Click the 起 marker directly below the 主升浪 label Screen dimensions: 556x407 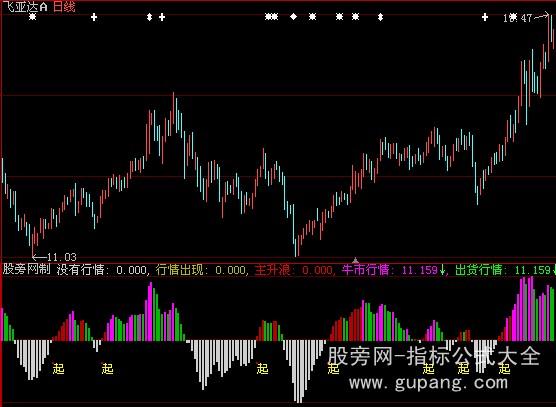coord(262,369)
